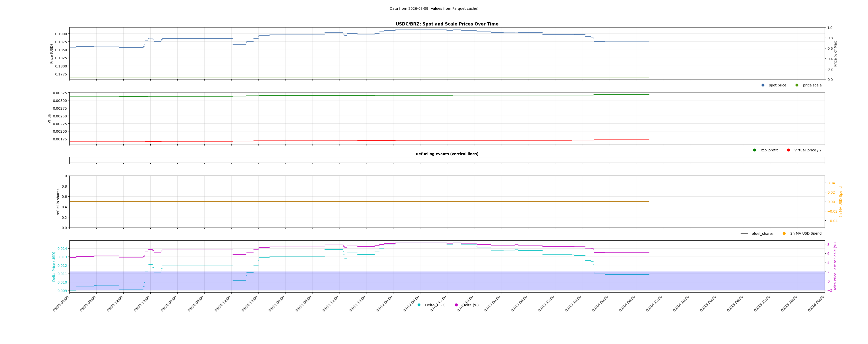Click the cyan Delta (USD) legend dot
This screenshot has width=868, height=344.
coord(419,305)
